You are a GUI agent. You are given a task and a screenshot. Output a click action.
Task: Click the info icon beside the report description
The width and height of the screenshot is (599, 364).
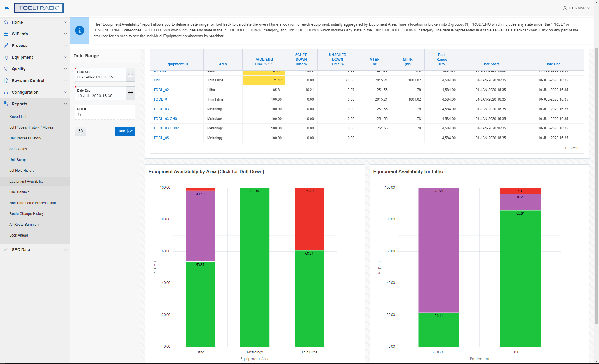79,30
